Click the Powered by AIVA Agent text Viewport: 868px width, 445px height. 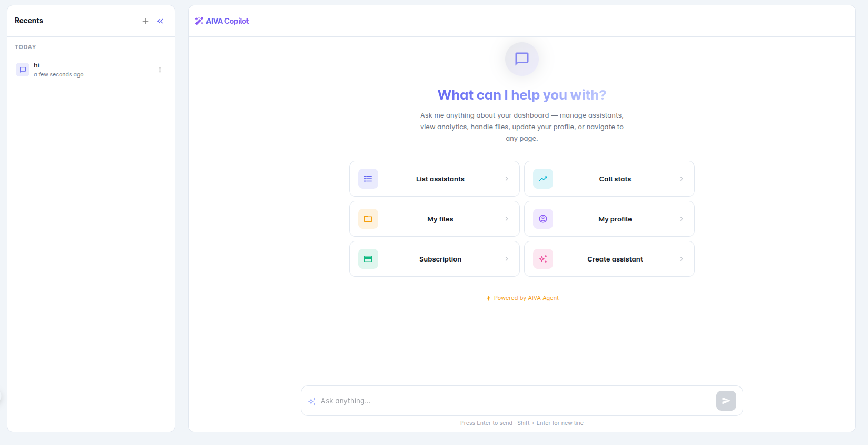(x=526, y=298)
